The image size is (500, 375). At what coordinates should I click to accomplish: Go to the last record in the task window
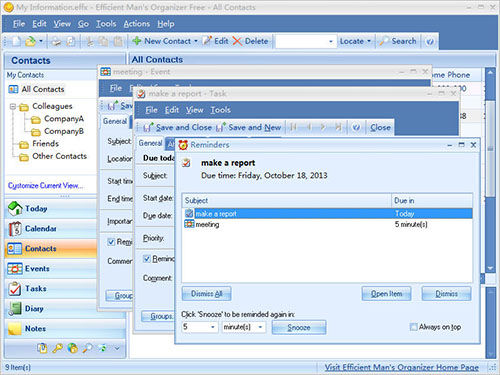coord(338,127)
